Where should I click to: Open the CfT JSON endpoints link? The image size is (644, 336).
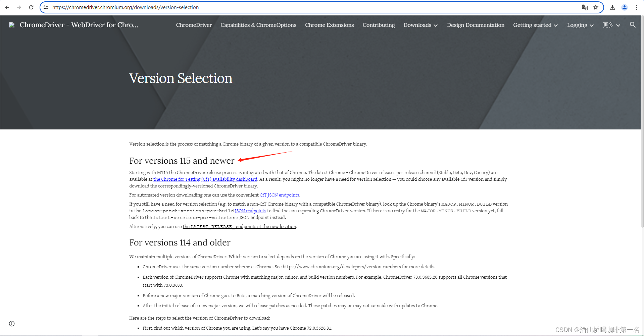(x=279, y=195)
